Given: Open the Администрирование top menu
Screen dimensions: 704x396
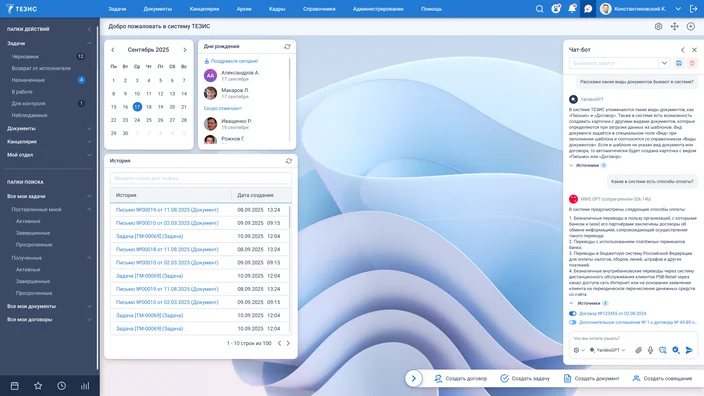Looking at the screenshot, I should pyautogui.click(x=378, y=9).
